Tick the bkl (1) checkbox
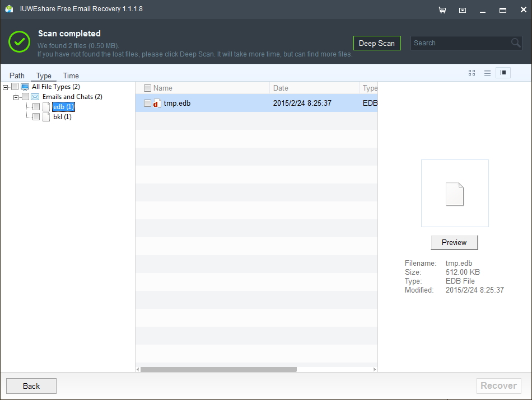 pyautogui.click(x=36, y=117)
